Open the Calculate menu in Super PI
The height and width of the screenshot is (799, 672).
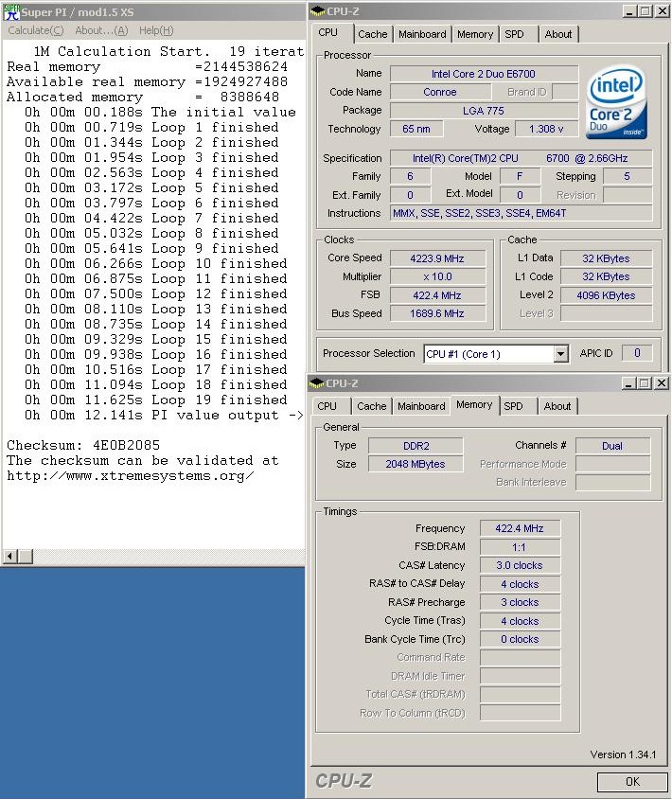tap(36, 30)
